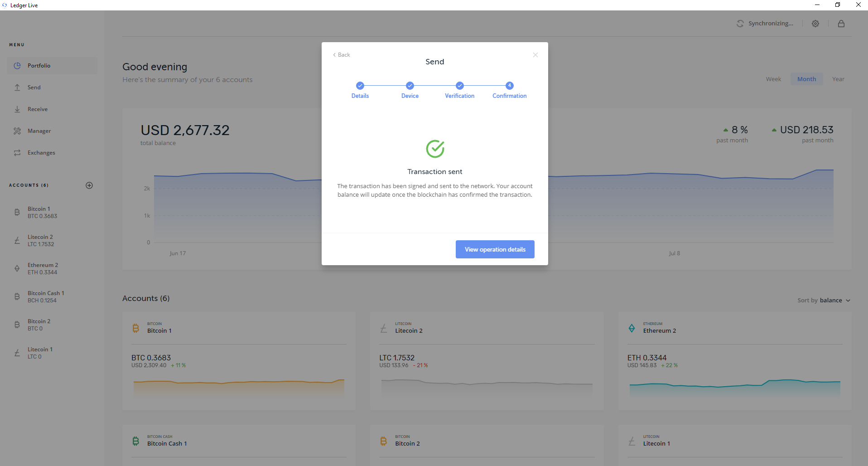Click the Receive download arrow icon
The height and width of the screenshot is (466, 868).
coord(17,109)
